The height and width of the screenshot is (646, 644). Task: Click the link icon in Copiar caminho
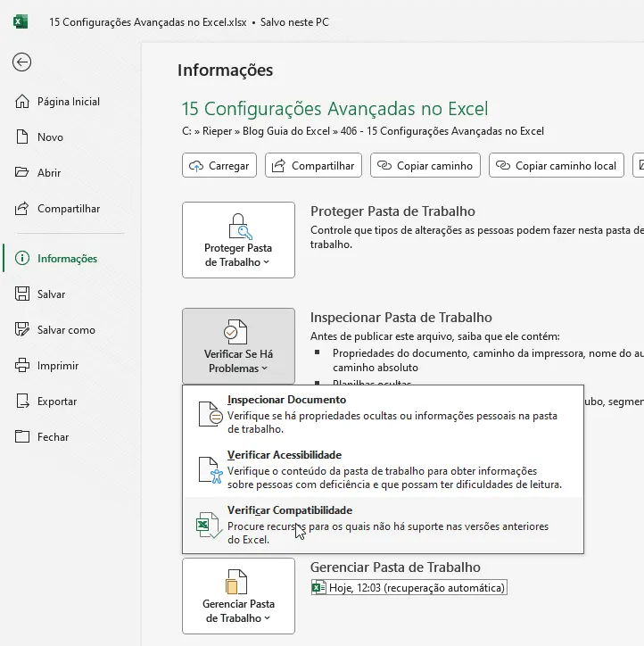[384, 166]
